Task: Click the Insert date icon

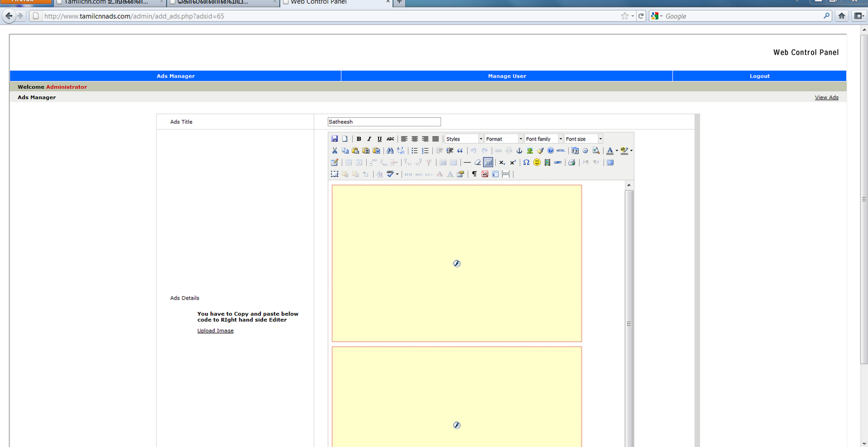Action: (x=575, y=151)
